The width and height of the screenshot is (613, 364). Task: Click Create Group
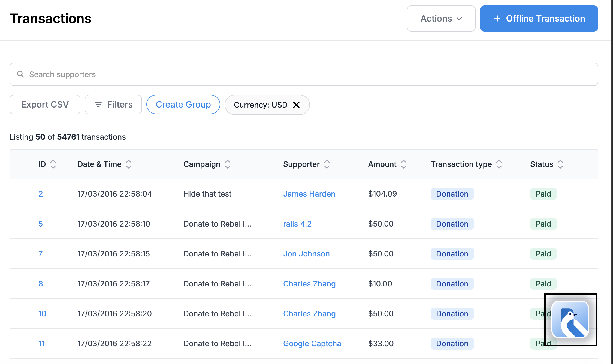coord(183,105)
